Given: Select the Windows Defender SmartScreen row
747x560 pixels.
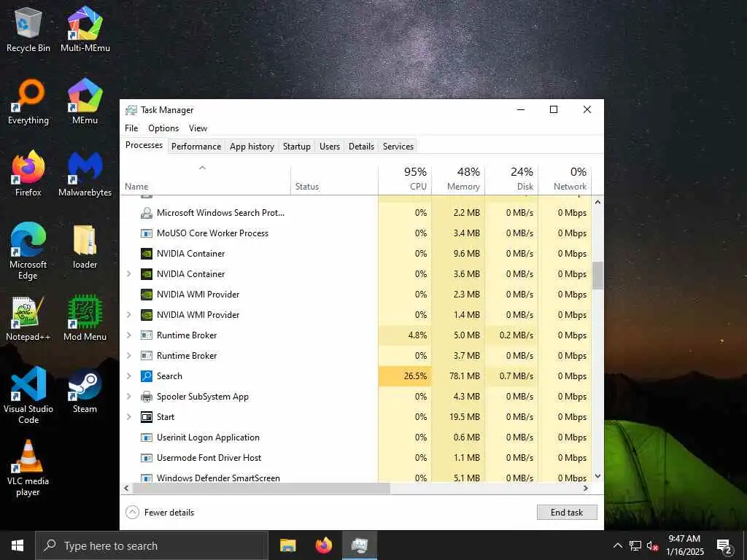Looking at the screenshot, I should tap(356, 477).
